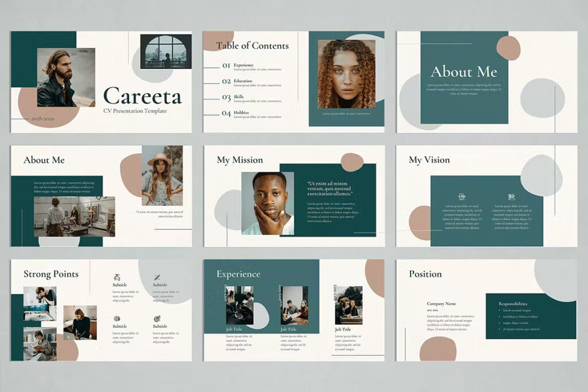Image resolution: width=588 pixels, height=392 pixels.
Task: Select the left telescope icon on My Vision slide
Action: (462, 197)
